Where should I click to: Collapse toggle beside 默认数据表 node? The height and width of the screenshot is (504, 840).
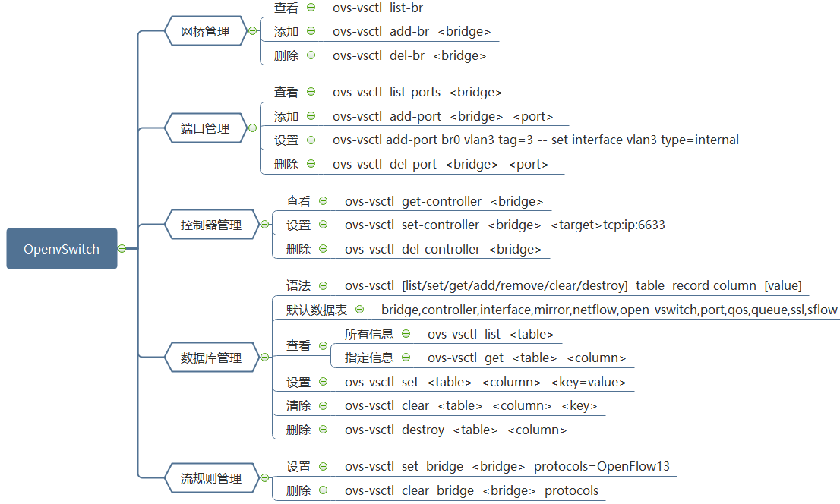click(x=360, y=310)
